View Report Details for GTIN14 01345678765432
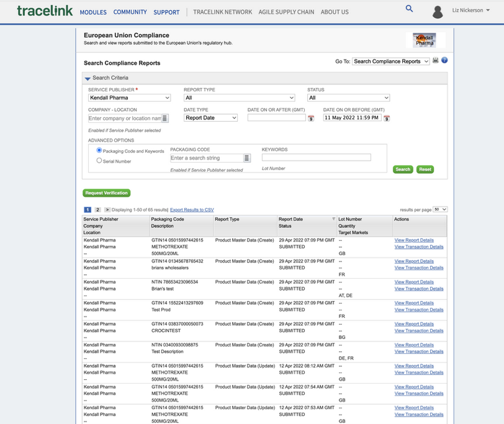This screenshot has width=504, height=424. (x=414, y=261)
